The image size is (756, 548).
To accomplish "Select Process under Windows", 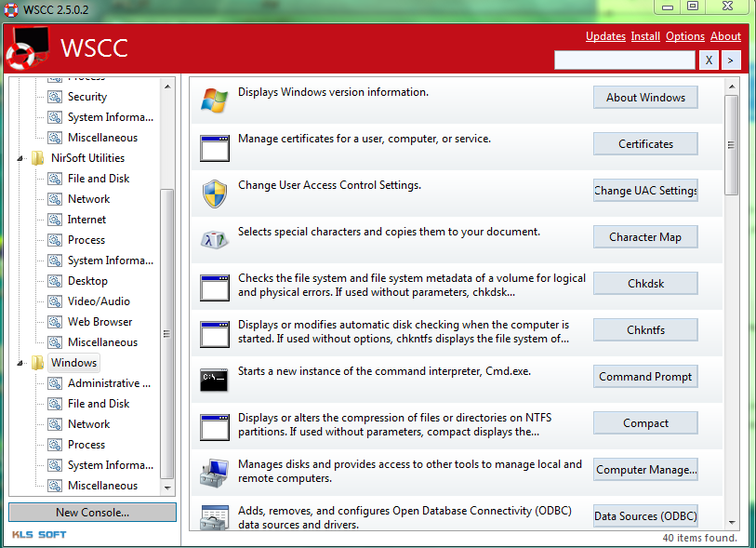I will click(x=86, y=445).
